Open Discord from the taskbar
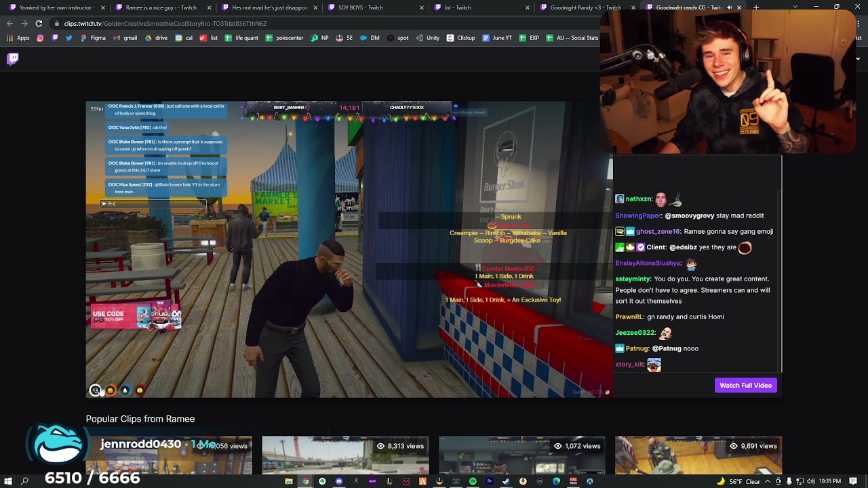Image resolution: width=868 pixels, height=488 pixels. (x=339, y=481)
